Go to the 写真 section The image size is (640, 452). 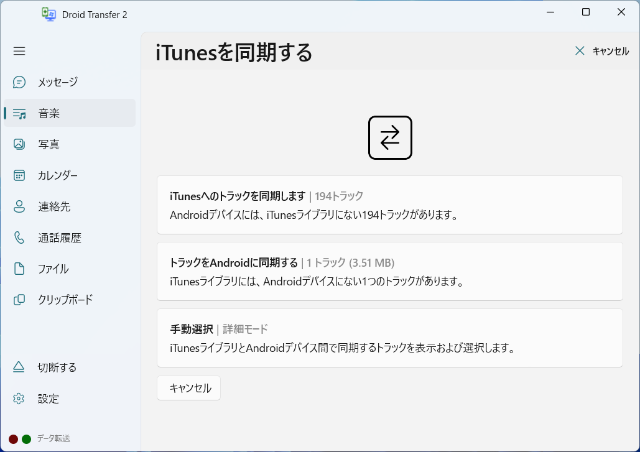(x=70, y=144)
